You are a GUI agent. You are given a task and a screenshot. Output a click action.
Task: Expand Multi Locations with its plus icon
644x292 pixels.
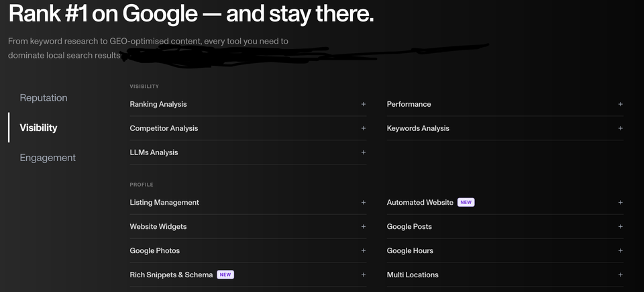pos(620,275)
